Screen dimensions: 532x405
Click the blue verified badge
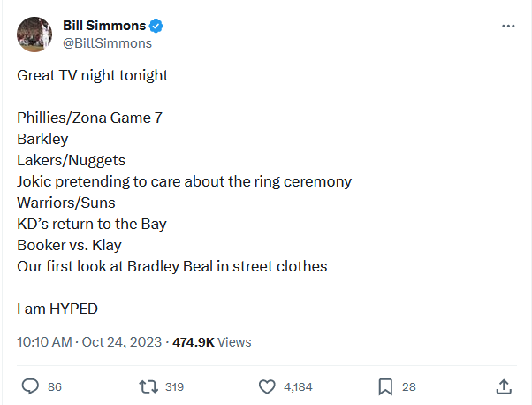pyautogui.click(x=156, y=27)
